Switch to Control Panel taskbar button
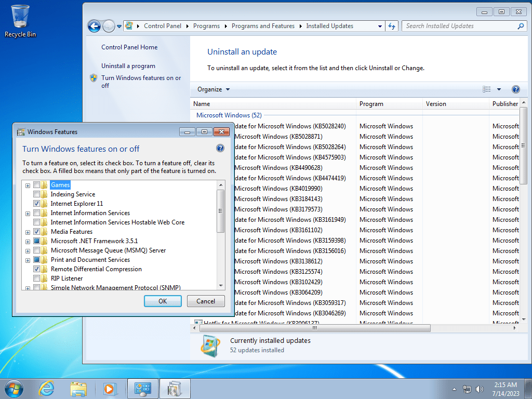 (x=143, y=389)
